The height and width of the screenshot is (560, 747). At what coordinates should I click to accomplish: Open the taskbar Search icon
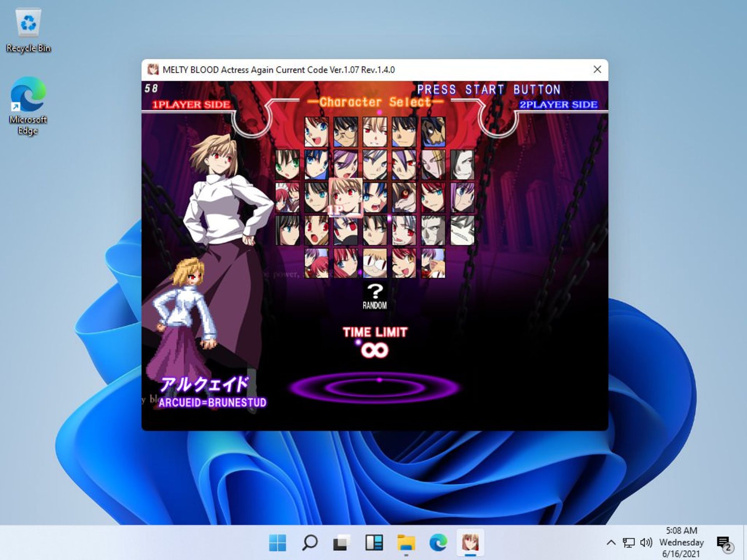[x=310, y=542]
